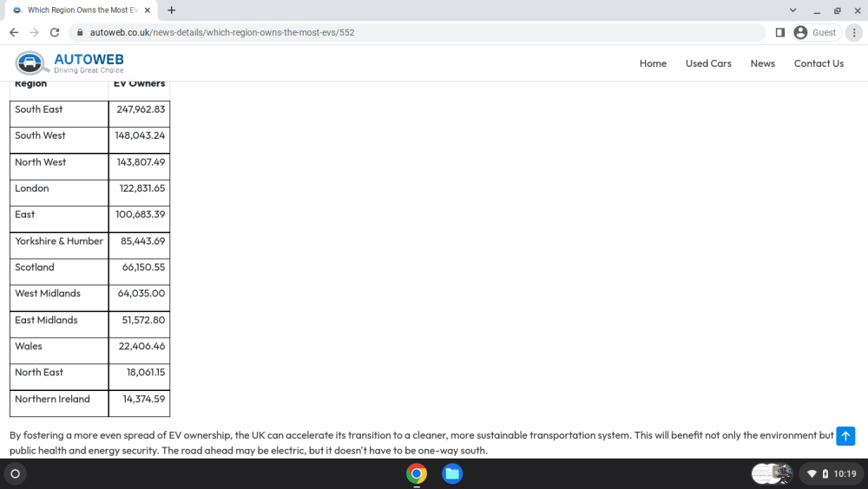
Task: Click the South West row label
Action: coord(40,135)
